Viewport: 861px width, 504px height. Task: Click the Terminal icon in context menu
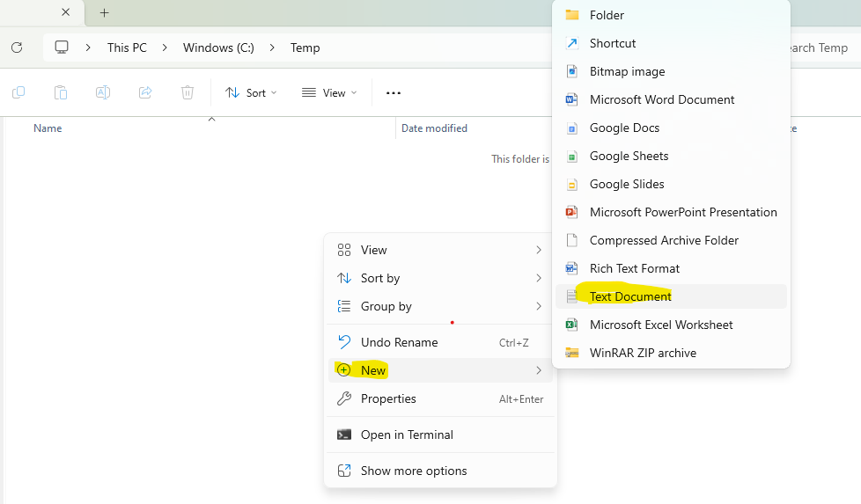pyautogui.click(x=344, y=435)
